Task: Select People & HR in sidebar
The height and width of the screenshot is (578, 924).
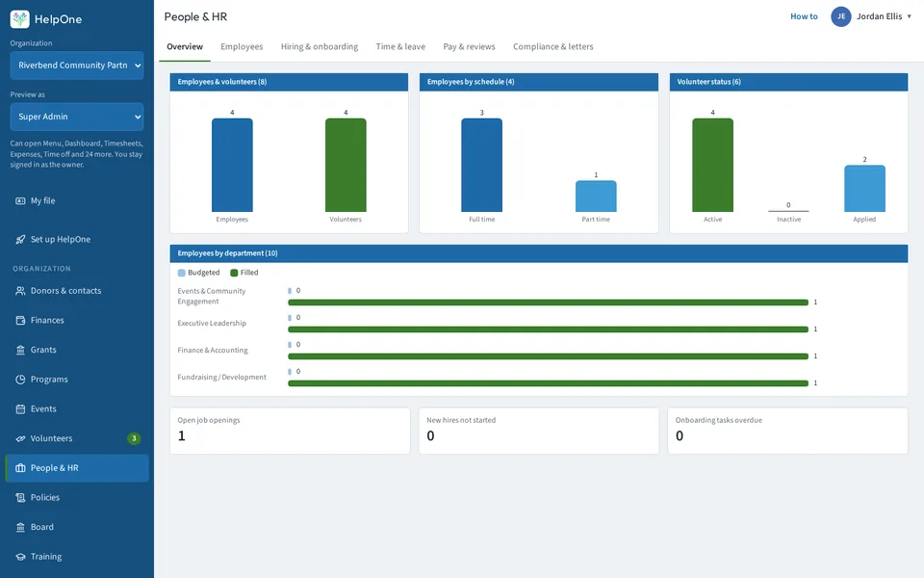Action: (x=77, y=468)
